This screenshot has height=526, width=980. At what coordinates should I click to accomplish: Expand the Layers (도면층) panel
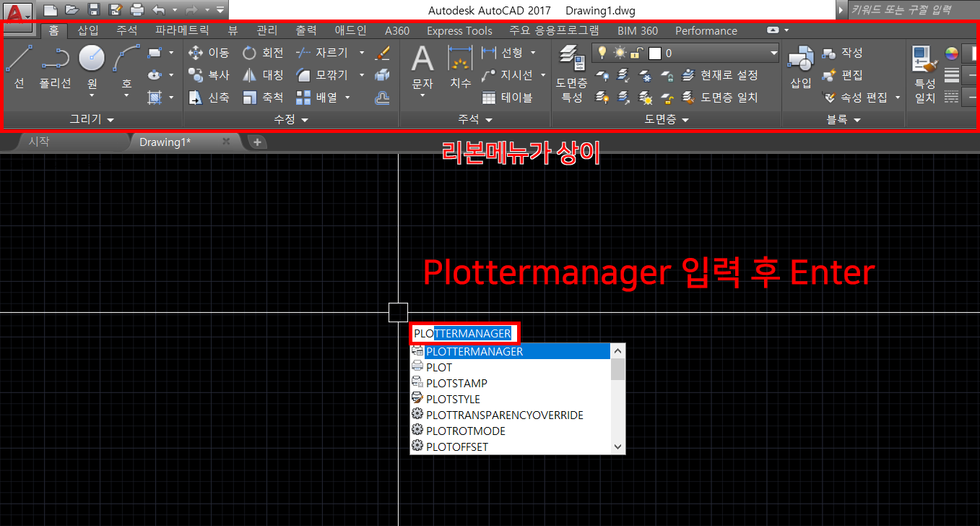667,119
